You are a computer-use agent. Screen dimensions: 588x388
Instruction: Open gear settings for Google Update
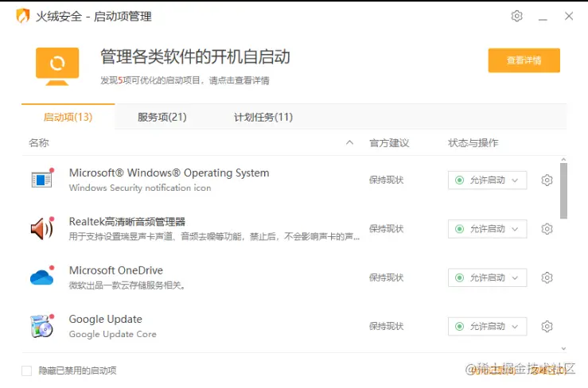click(x=547, y=327)
